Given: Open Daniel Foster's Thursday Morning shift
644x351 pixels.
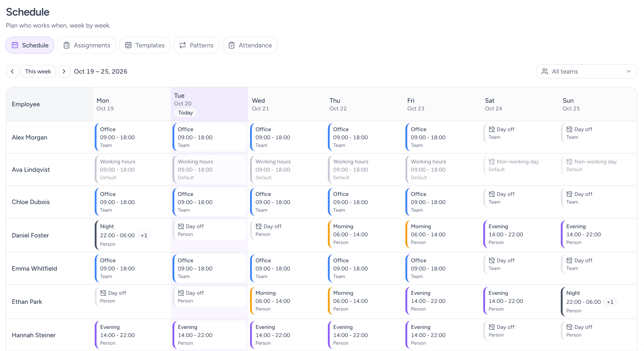Looking at the screenshot, I should tap(365, 234).
